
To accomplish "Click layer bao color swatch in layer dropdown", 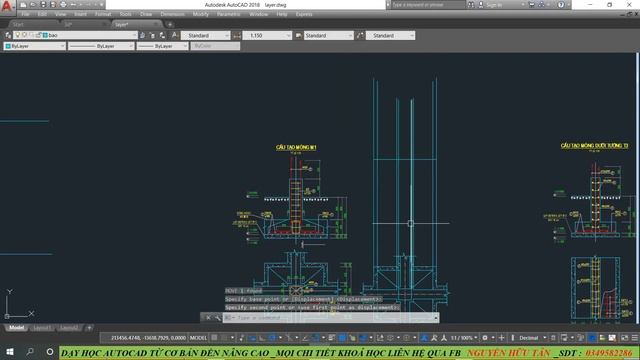I will [x=45, y=36].
